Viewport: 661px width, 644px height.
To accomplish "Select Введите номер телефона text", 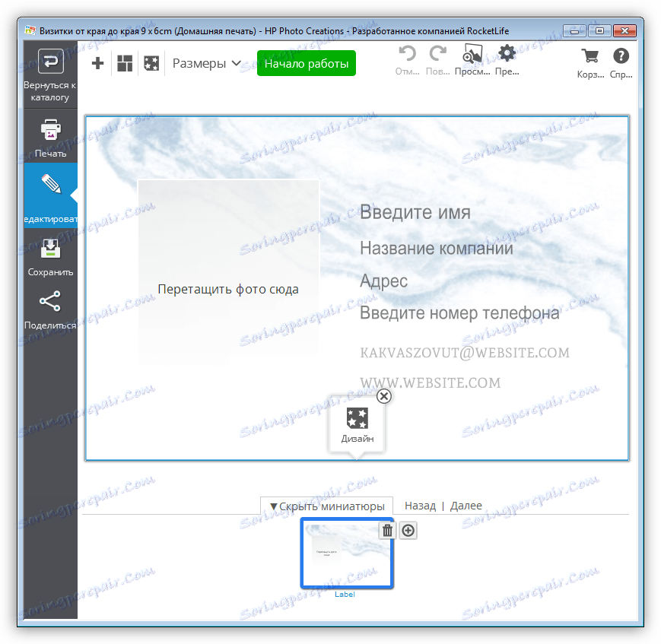I will click(459, 313).
